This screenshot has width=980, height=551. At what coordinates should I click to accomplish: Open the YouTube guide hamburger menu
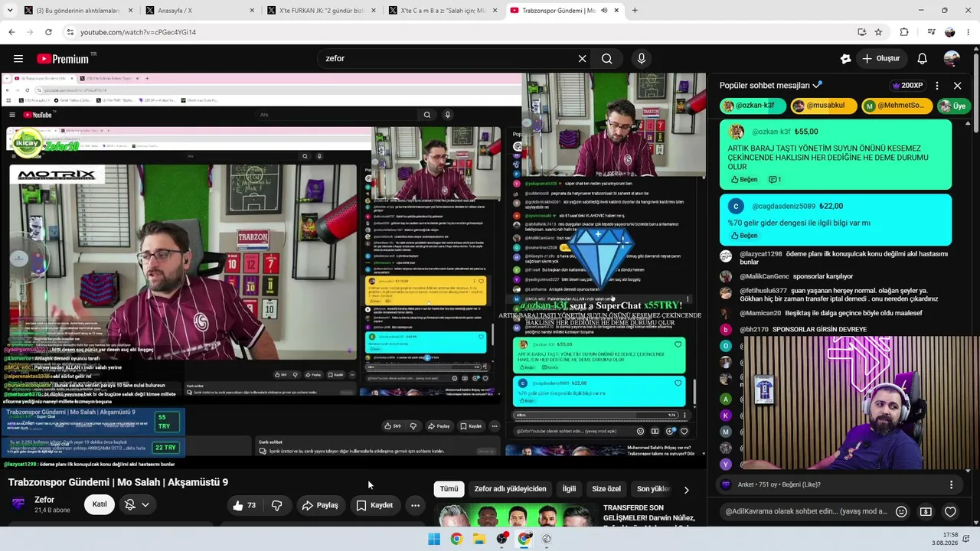point(18,59)
